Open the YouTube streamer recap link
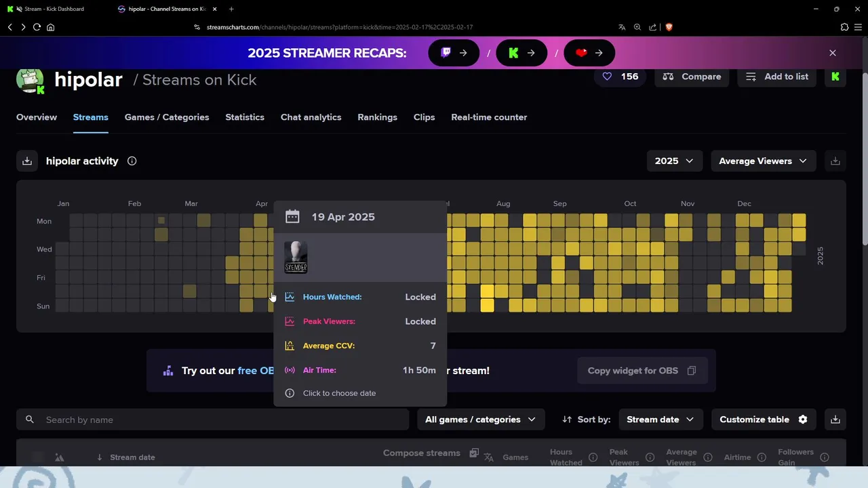Viewport: 868px width, 488px height. 589,53
